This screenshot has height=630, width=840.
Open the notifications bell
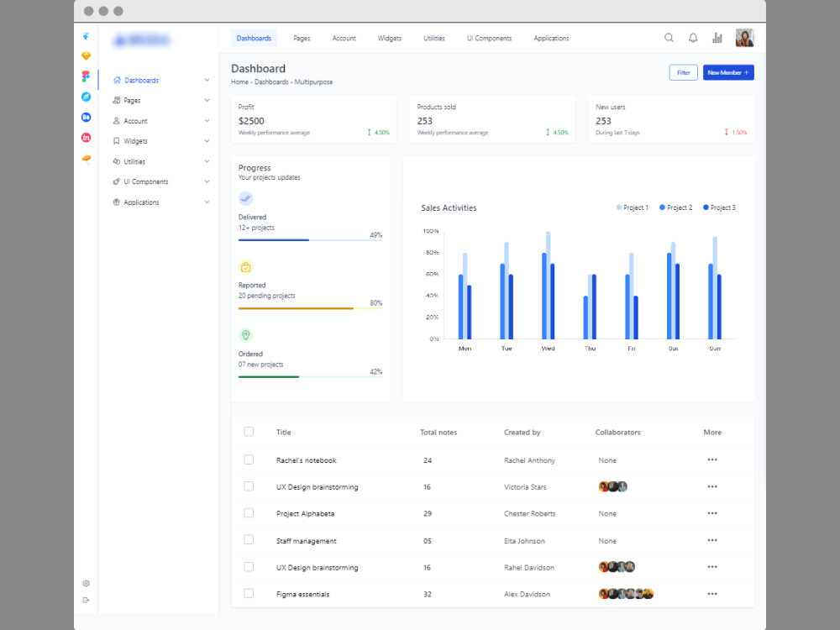click(x=693, y=38)
